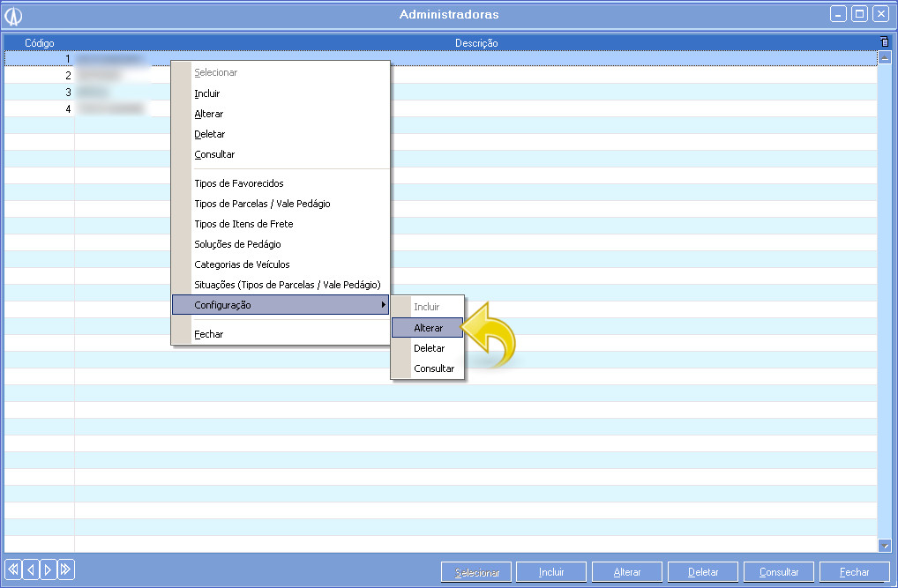The width and height of the screenshot is (898, 588).
Task: Open Tipos de Favorecidos from context menu
Action: [x=238, y=183]
